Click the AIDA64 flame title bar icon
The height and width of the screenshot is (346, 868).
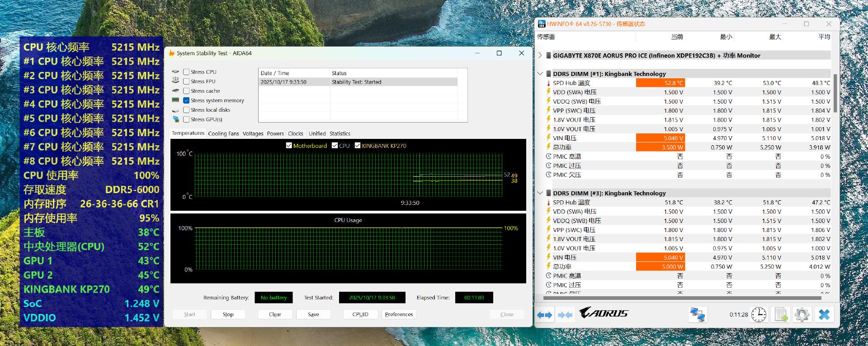[171, 53]
